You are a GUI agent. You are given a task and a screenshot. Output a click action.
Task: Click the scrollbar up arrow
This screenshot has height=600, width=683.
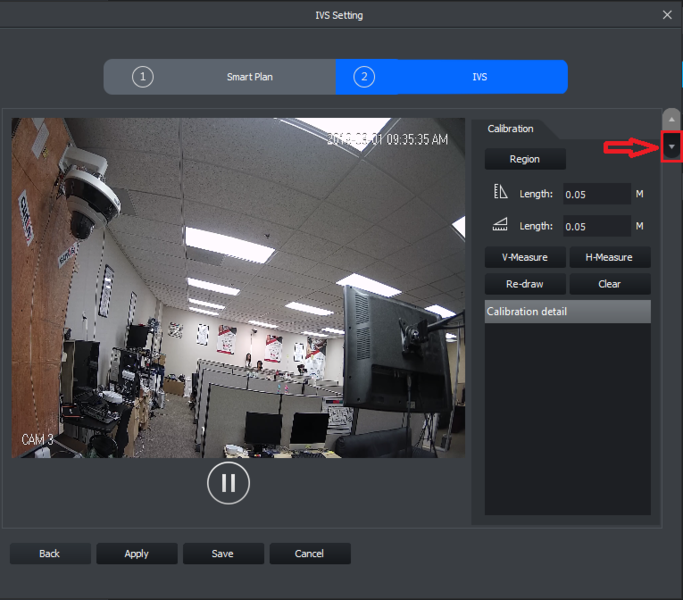pyautogui.click(x=672, y=118)
